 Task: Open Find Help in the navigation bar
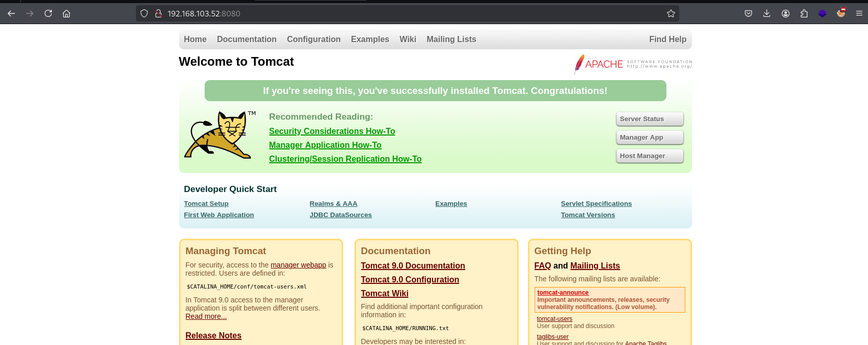(x=667, y=39)
